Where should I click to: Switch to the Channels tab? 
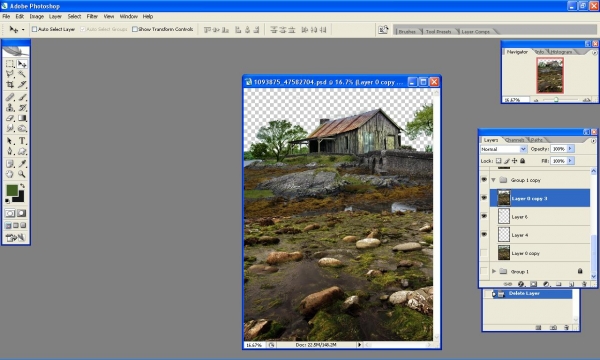(x=515, y=140)
